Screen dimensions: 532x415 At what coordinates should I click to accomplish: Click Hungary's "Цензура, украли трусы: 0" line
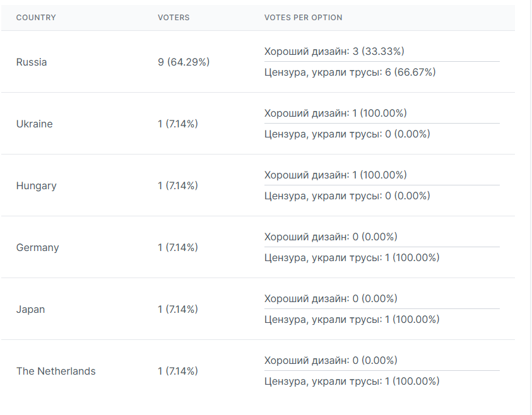(347, 196)
